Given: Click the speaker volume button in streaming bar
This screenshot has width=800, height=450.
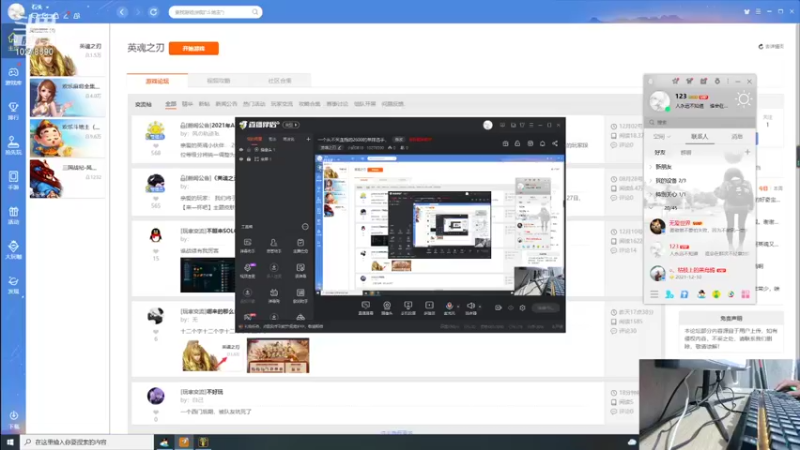Looking at the screenshot, I should tap(470, 308).
